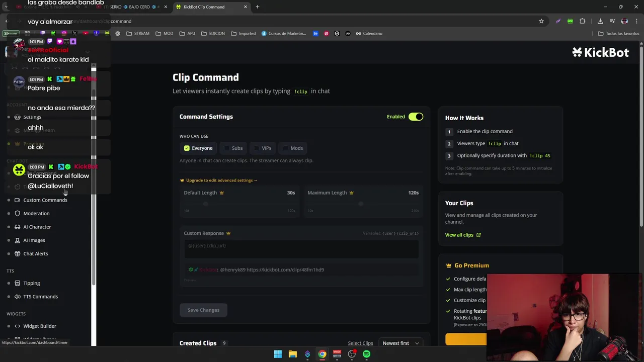Check the Subs option
This screenshot has height=362, width=644.
pyautogui.click(x=233, y=148)
